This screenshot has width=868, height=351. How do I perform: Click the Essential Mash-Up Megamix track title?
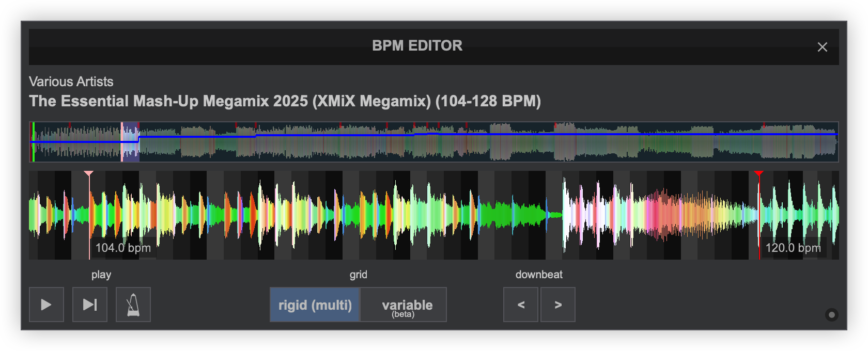pos(285,101)
